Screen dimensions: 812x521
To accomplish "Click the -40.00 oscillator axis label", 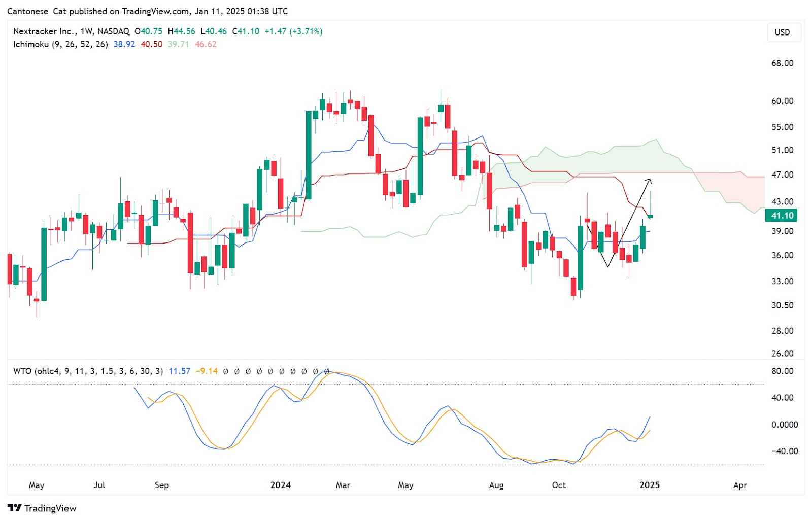I will coord(785,451).
